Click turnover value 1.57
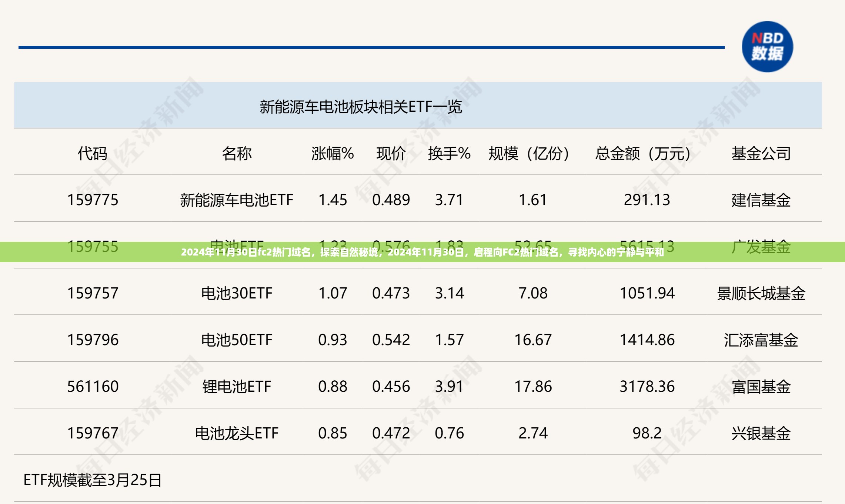This screenshot has width=845, height=504. [x=449, y=340]
